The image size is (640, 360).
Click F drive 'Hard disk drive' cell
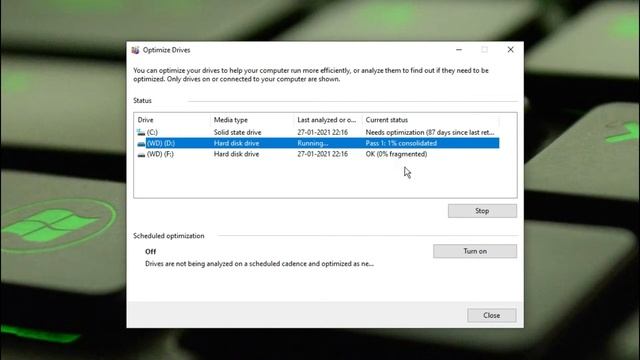[x=236, y=154]
